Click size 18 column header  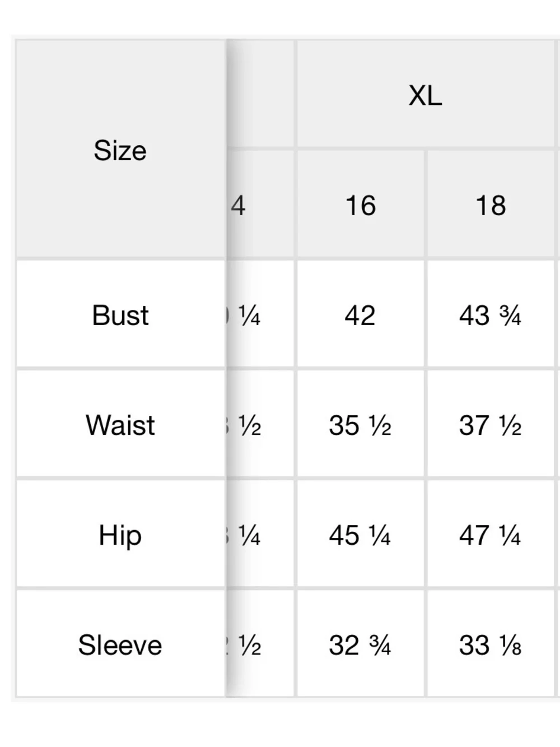pyautogui.click(x=491, y=205)
